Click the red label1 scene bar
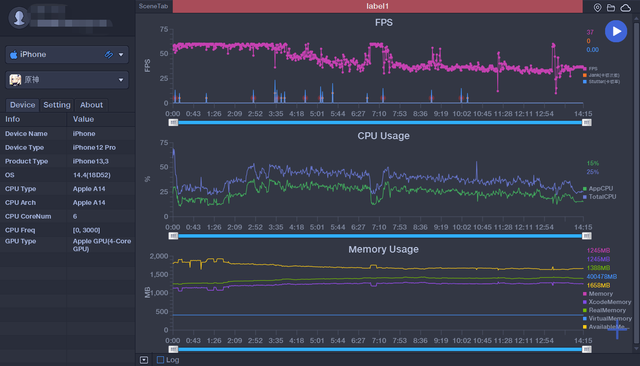The height and width of the screenshot is (366, 640). tap(378, 6)
